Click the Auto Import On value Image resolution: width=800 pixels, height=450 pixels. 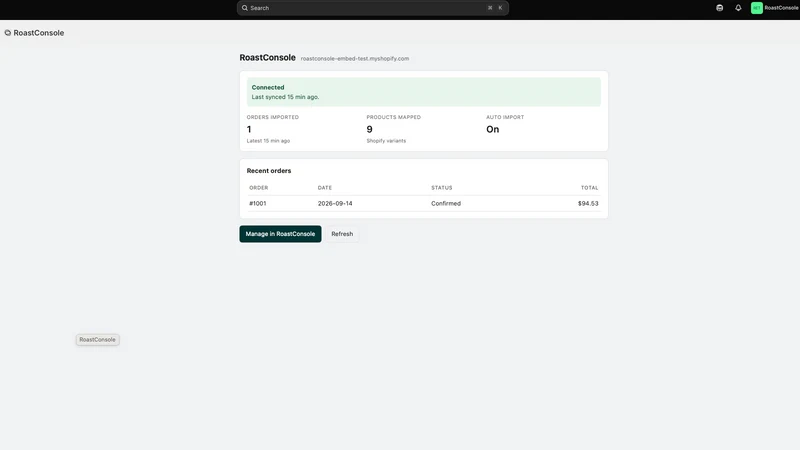[x=492, y=129]
